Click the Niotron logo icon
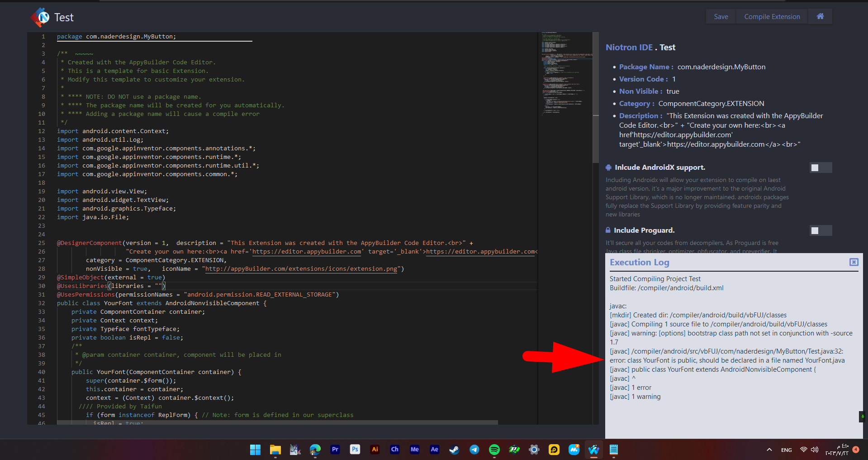Viewport: 868px width, 460px height. [40, 17]
